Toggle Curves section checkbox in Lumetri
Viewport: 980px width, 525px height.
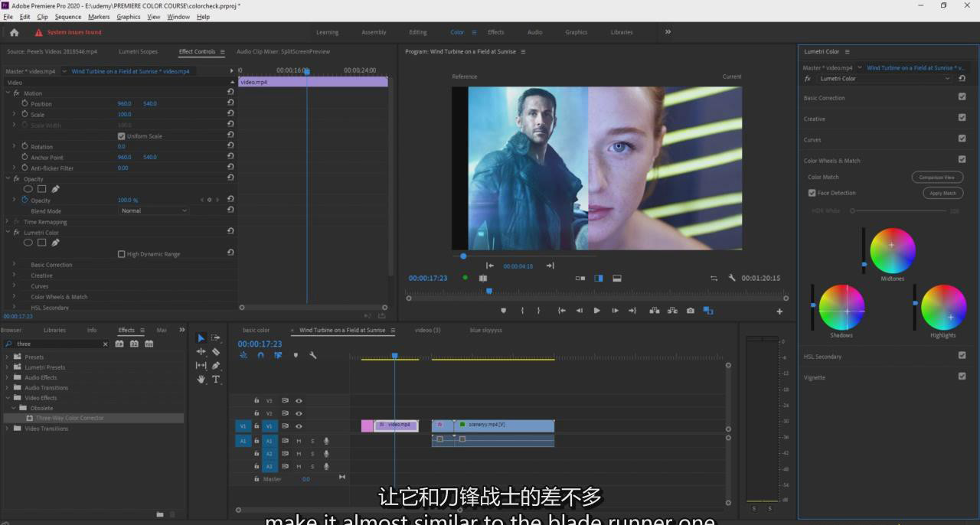coord(962,139)
